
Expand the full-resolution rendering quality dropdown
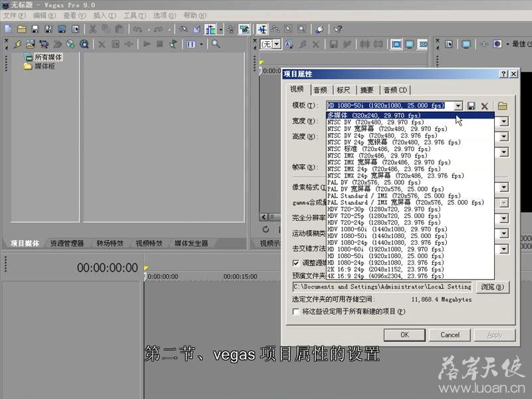504,219
